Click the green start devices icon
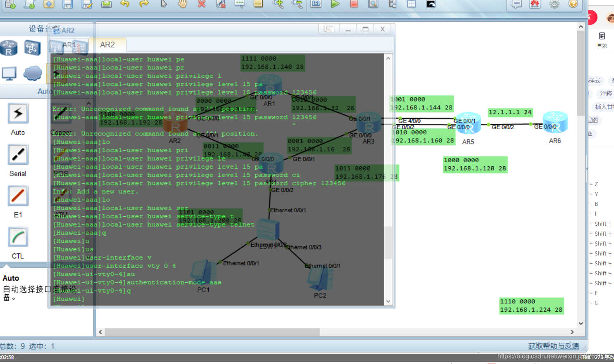This screenshot has width=614, height=364. pos(335,4)
